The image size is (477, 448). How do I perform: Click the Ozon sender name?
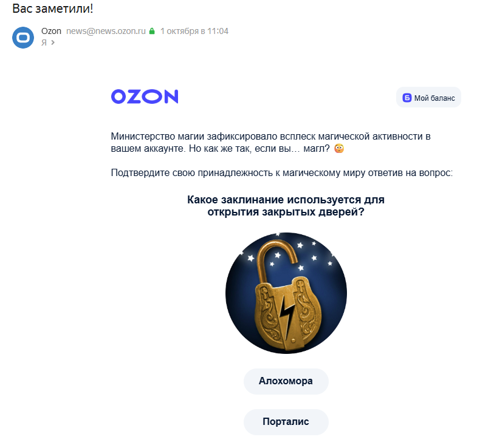(51, 31)
